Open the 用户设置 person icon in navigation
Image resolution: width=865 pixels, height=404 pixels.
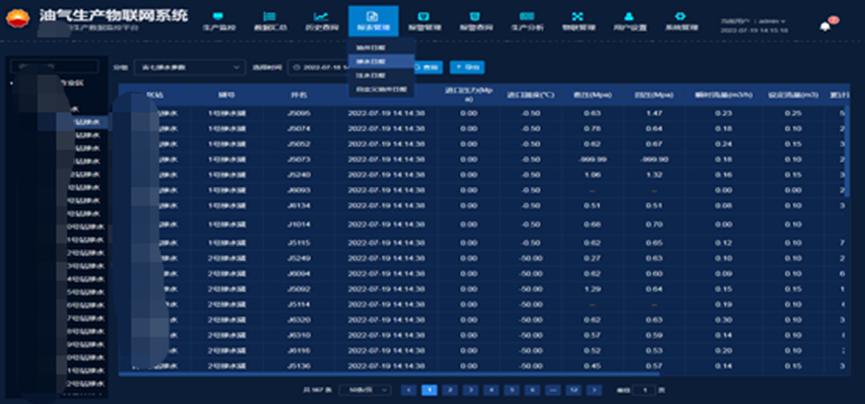click(x=629, y=17)
